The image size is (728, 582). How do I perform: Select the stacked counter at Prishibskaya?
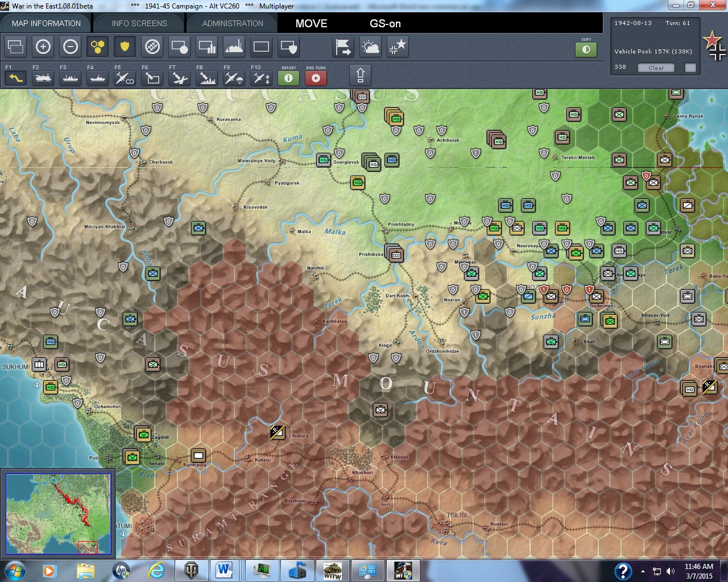(x=394, y=253)
